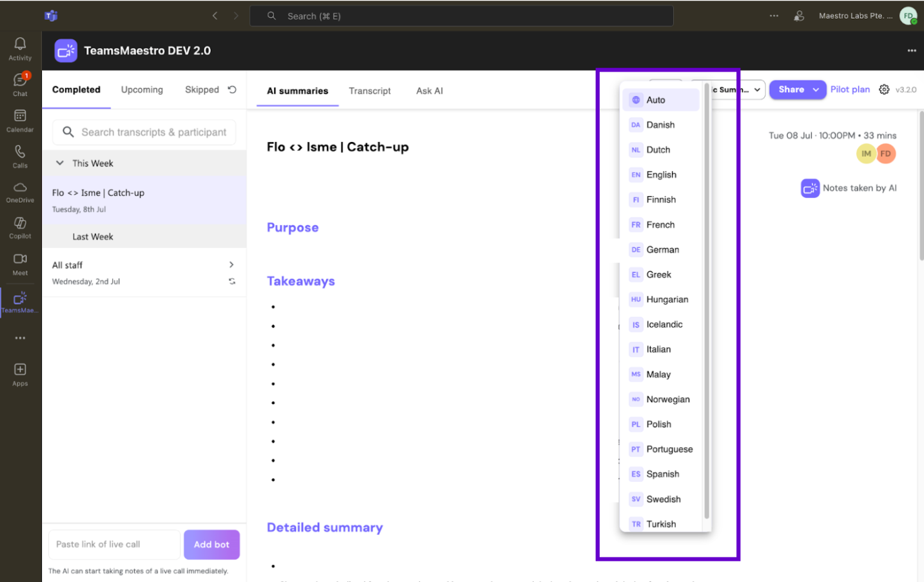The height and width of the screenshot is (582, 924).
Task: Switch to the Completed tab
Action: coord(76,90)
